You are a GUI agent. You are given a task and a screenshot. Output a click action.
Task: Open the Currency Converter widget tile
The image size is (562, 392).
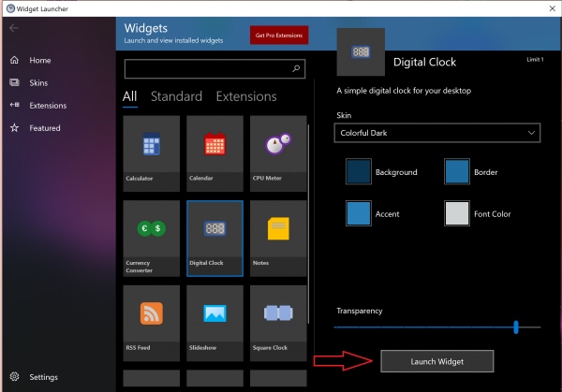point(151,239)
